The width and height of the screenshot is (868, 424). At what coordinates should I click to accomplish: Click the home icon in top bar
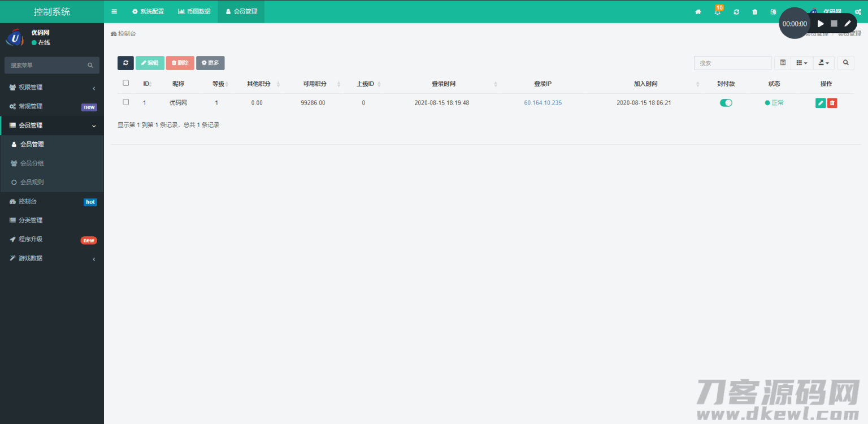click(698, 12)
